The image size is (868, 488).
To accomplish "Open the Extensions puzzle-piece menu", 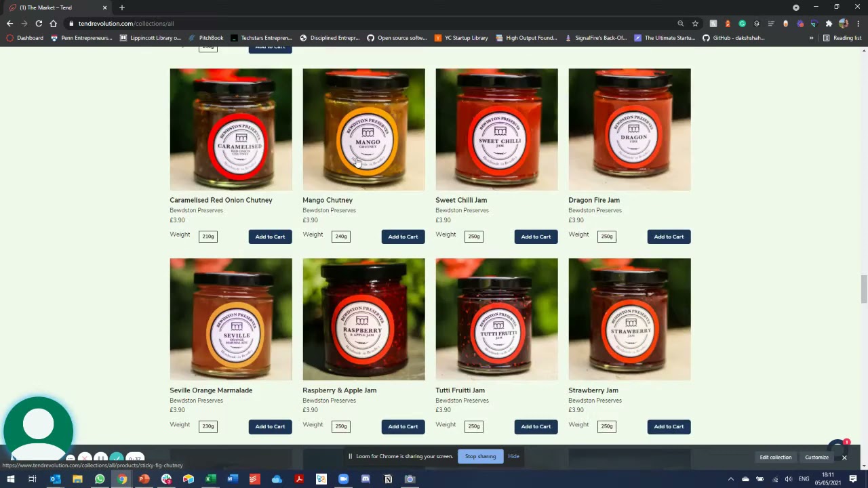I will [x=829, y=23].
